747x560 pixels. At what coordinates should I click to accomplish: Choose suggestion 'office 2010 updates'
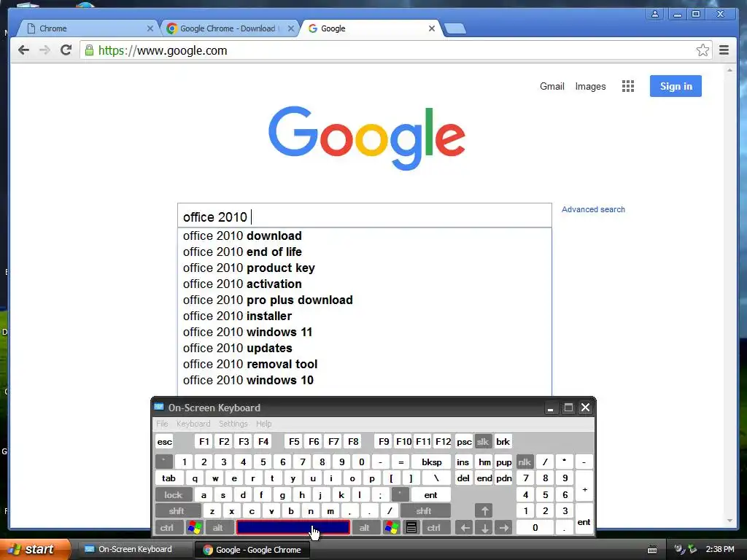point(365,348)
